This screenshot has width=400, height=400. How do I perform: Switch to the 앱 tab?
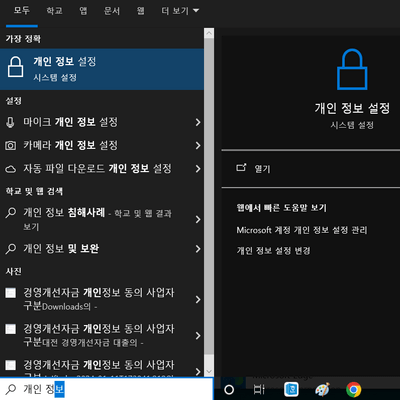(x=83, y=11)
